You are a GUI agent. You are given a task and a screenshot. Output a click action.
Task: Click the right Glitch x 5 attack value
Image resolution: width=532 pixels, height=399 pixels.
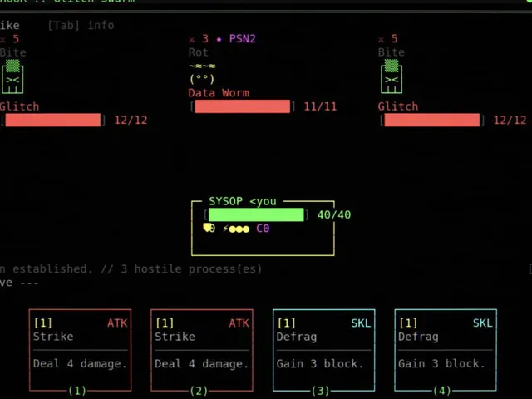pyautogui.click(x=388, y=39)
